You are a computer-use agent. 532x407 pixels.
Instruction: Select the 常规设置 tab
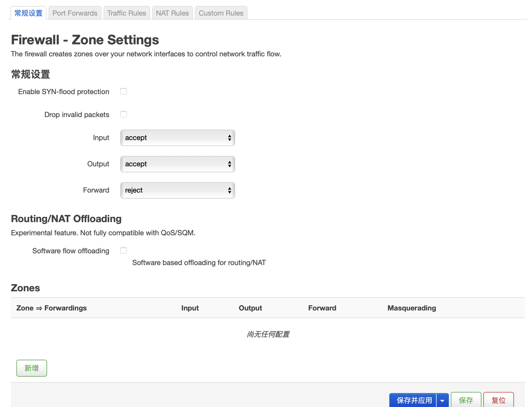[29, 13]
